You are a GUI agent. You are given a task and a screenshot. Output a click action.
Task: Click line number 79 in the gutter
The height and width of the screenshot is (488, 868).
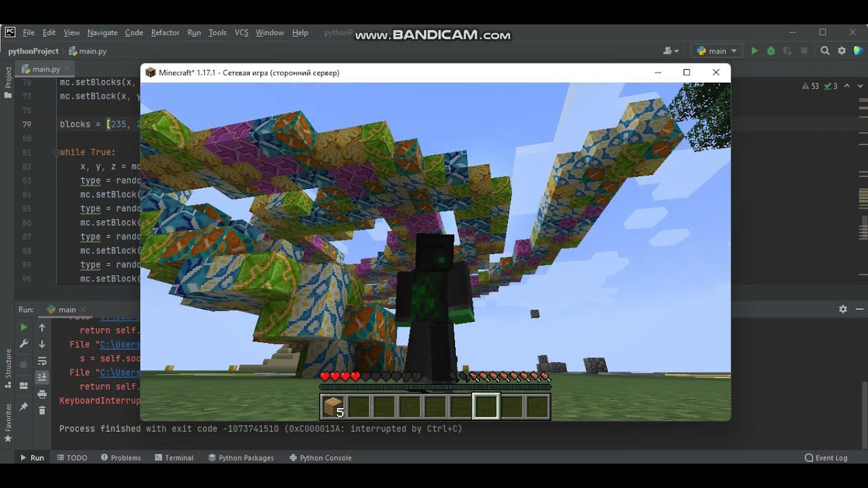point(26,124)
